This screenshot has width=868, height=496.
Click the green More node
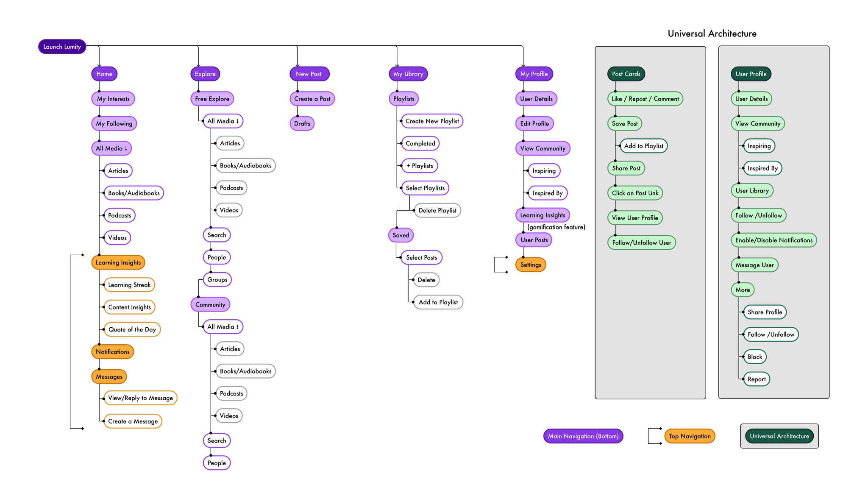743,290
